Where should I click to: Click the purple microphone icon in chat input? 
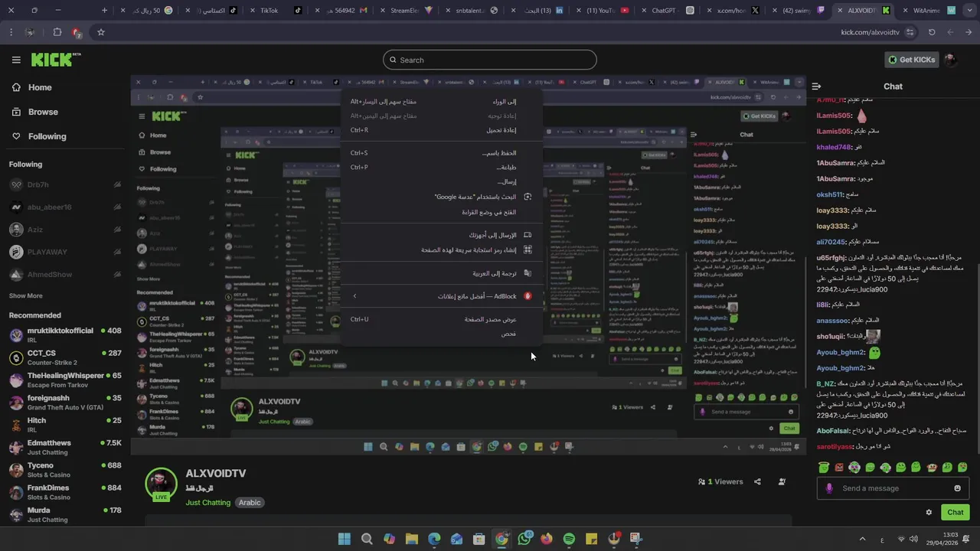click(828, 488)
